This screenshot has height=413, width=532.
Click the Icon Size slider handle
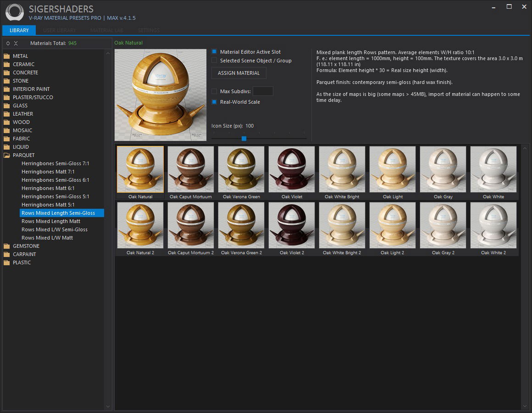pyautogui.click(x=244, y=138)
